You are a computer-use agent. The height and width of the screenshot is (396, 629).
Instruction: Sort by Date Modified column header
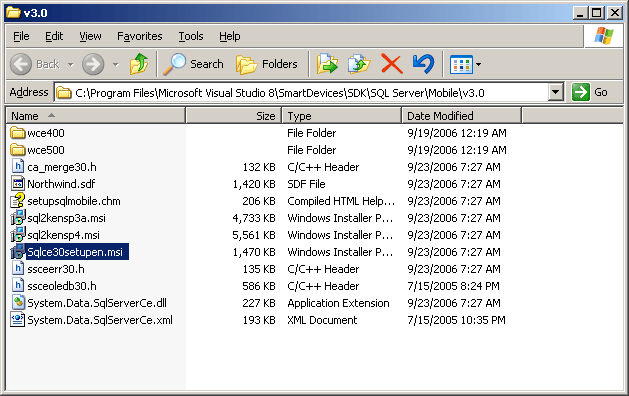point(461,116)
